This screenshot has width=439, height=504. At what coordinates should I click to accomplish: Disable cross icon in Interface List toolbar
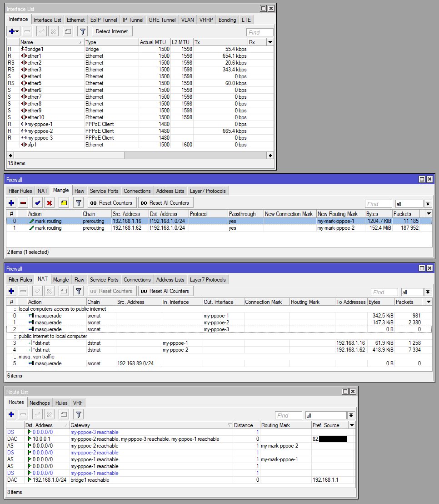coord(53,31)
